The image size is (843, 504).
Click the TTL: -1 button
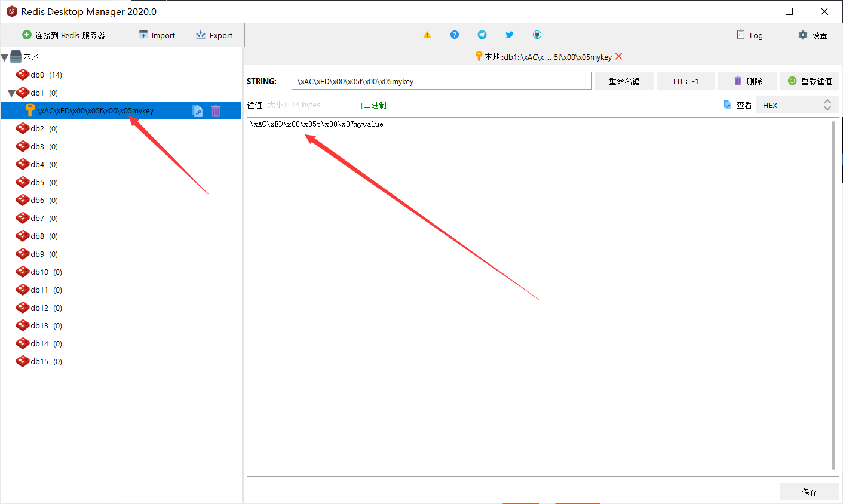click(685, 81)
